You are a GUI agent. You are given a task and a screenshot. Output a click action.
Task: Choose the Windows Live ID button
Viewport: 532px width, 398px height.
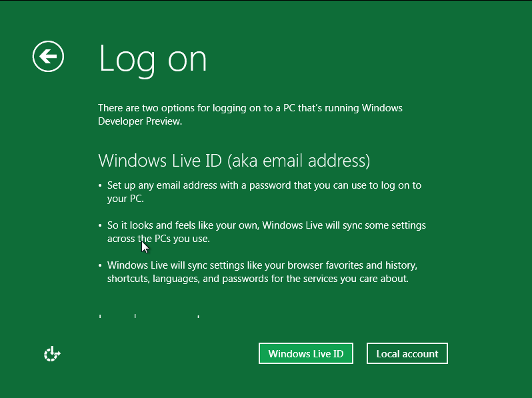point(306,353)
